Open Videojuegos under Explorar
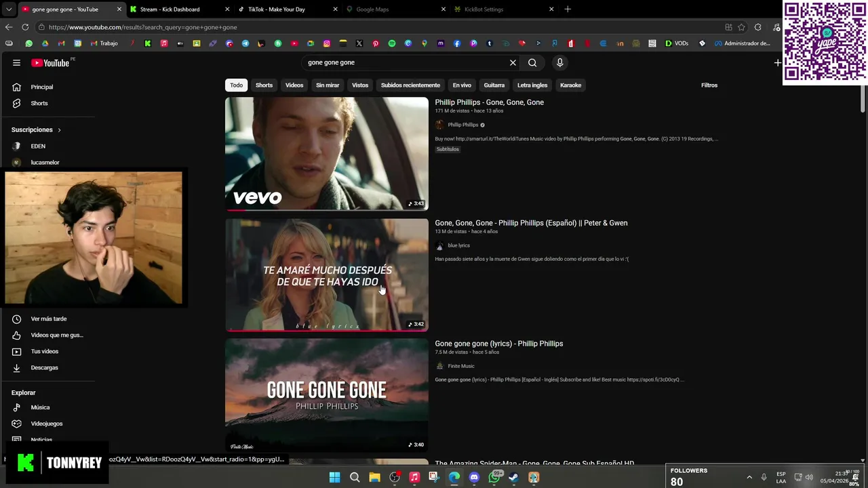The image size is (868, 488). pyautogui.click(x=47, y=424)
